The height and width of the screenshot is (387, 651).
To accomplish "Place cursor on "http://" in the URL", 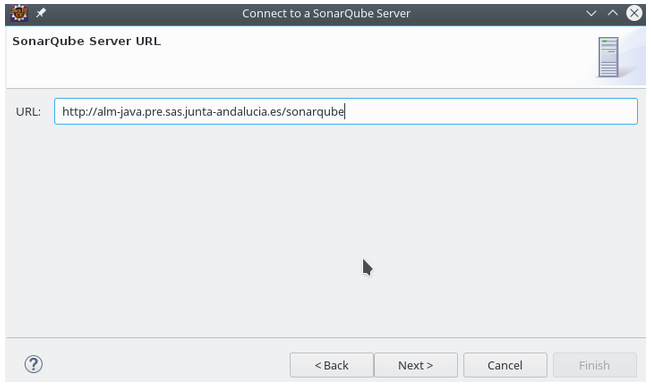I will (79, 112).
